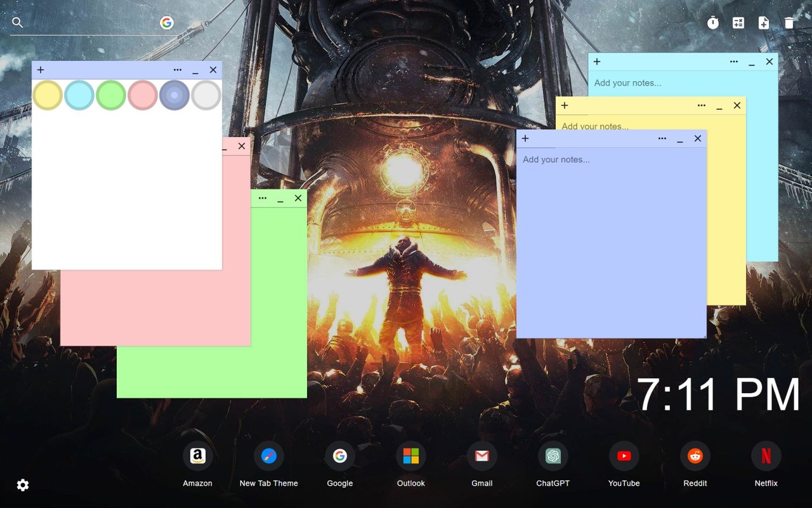Screen dimensions: 812x508
Task: Close the cyan note
Action: tap(769, 62)
